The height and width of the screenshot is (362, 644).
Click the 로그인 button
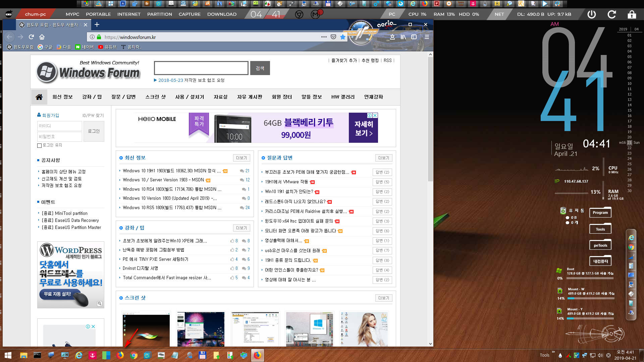click(x=94, y=131)
